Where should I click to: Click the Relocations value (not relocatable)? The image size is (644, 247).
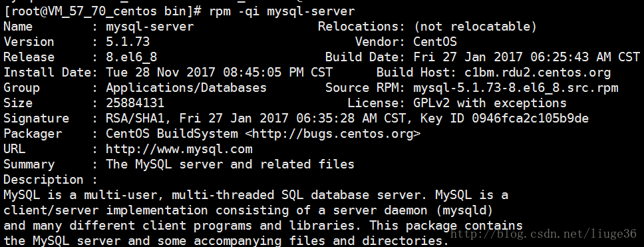coord(475,27)
